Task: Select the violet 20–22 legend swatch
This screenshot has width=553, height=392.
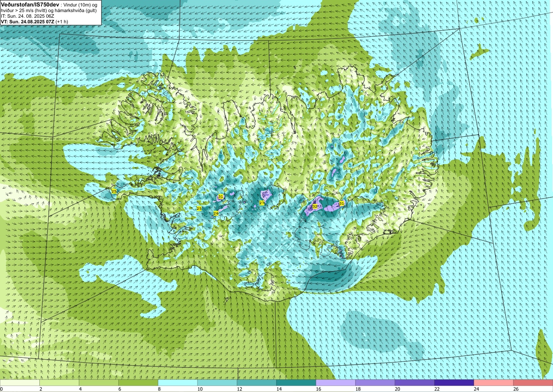Action: pyautogui.click(x=415, y=383)
